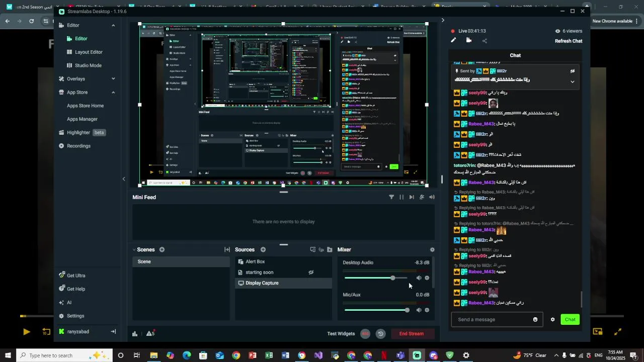The width and height of the screenshot is (644, 362).
Task: Open the source properties icon in the Sources header
Action: click(x=313, y=250)
